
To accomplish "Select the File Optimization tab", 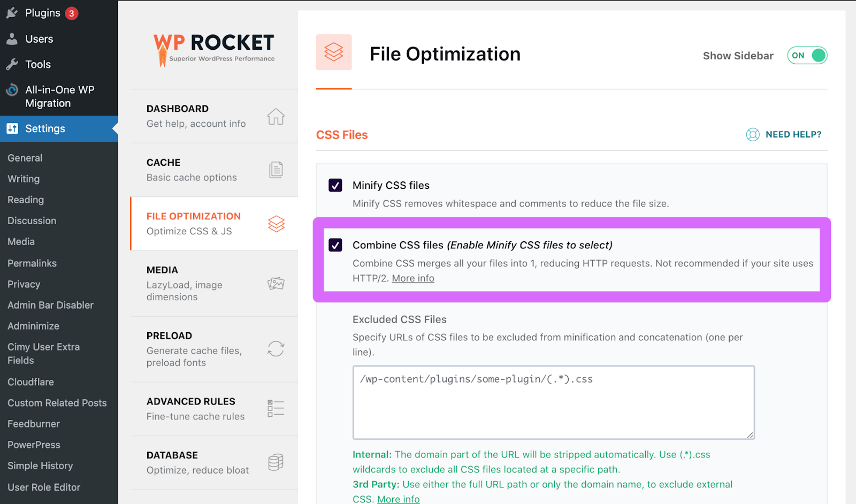I will pos(214,224).
